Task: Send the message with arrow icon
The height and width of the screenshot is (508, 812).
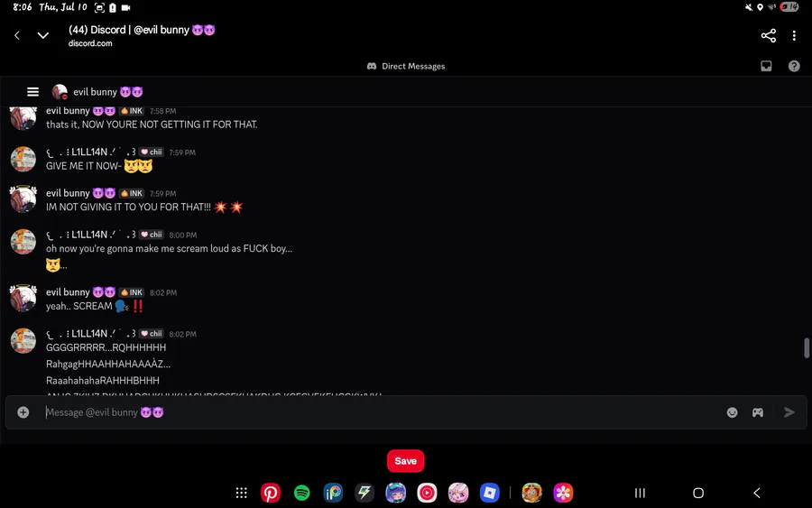Action: coord(789,412)
